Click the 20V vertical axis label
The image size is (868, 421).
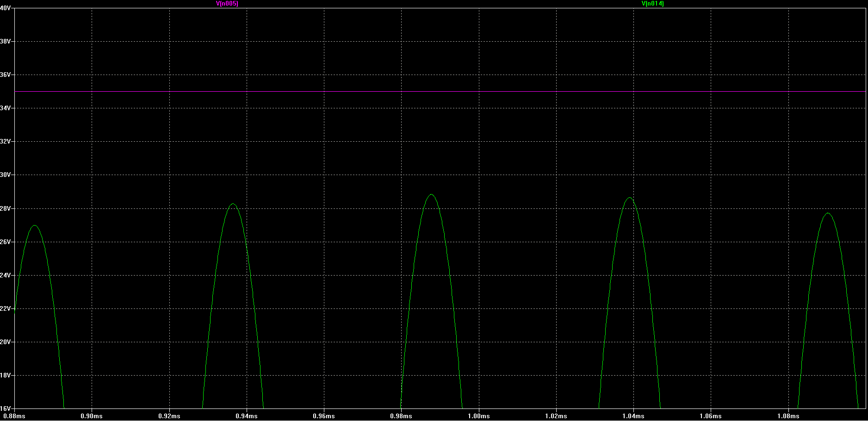5,342
